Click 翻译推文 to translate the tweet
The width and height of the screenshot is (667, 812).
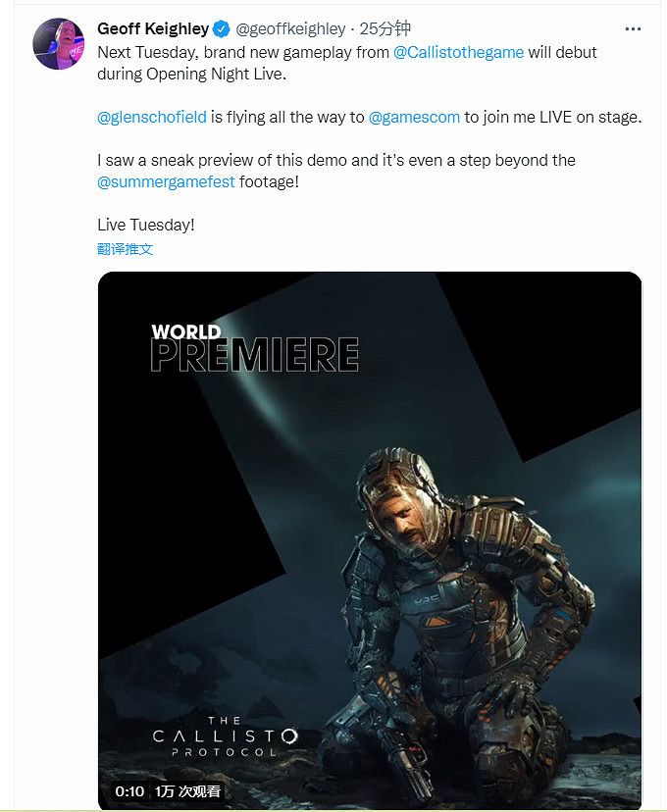(x=126, y=249)
